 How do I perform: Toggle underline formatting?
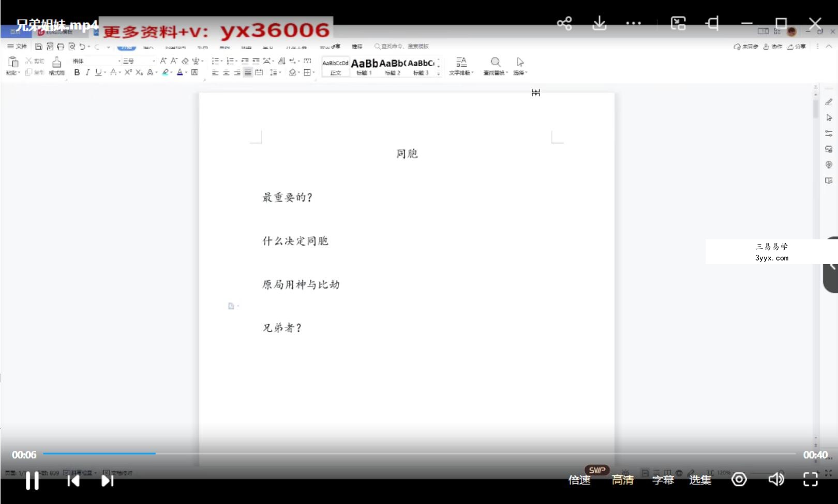98,72
